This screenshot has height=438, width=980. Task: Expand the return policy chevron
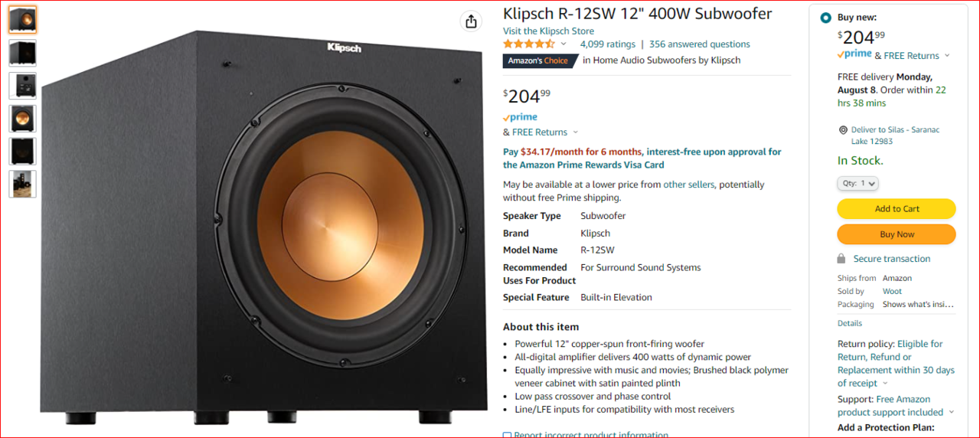[x=885, y=384]
